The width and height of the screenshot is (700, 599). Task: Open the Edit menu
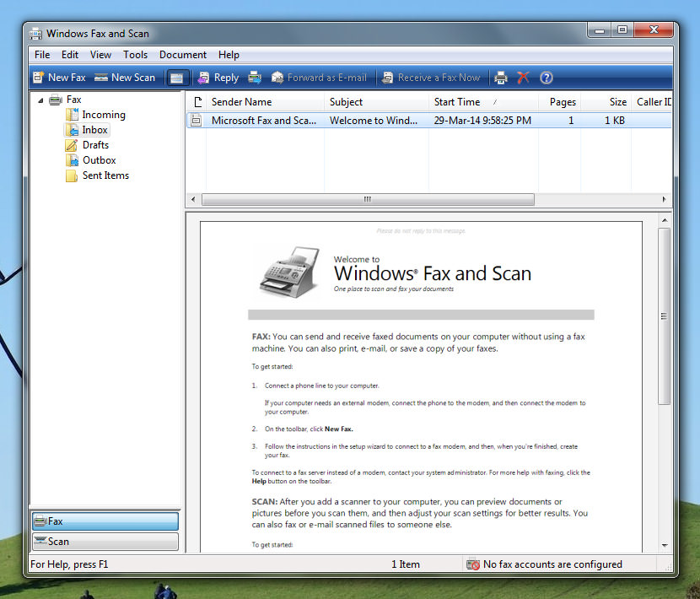pos(70,55)
